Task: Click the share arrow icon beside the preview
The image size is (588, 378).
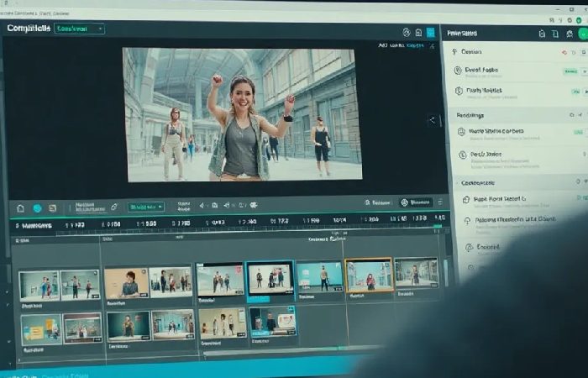Action: [433, 120]
